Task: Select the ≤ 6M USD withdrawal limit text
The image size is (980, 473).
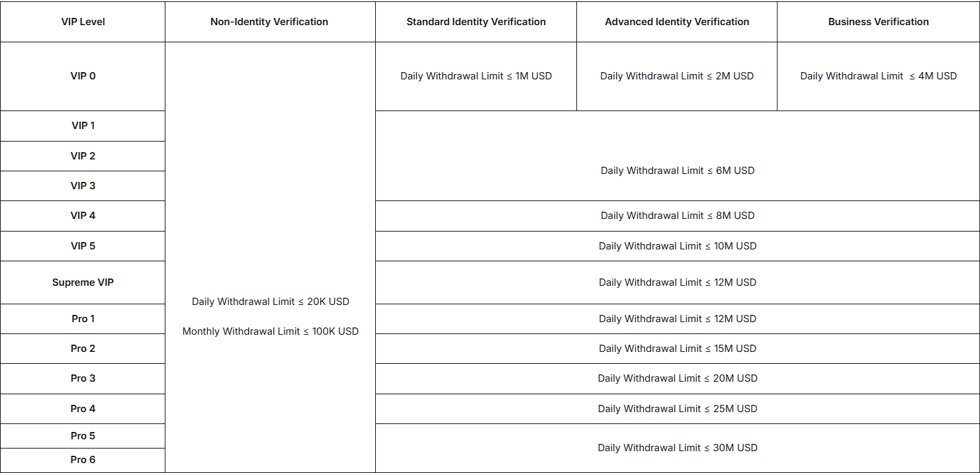Action: [x=677, y=171]
